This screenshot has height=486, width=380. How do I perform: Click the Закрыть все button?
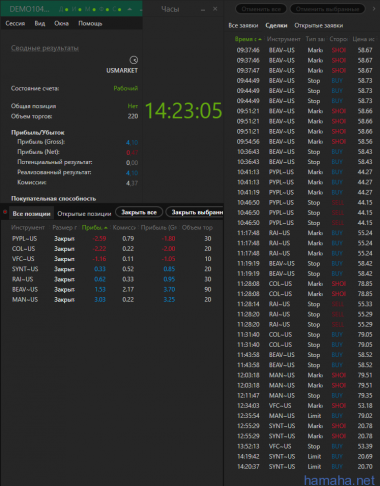pos(139,212)
